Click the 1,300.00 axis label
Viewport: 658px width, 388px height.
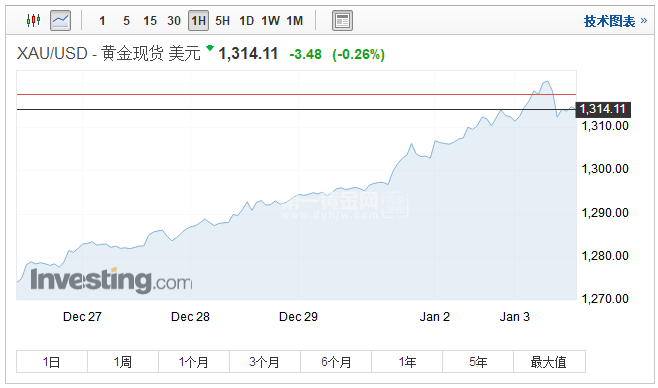tap(605, 169)
